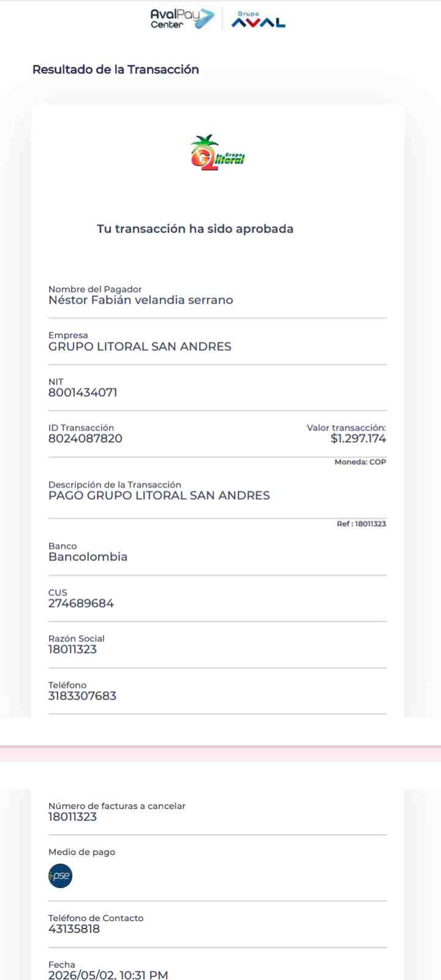Select the NIT number 8001434071

tap(83, 393)
